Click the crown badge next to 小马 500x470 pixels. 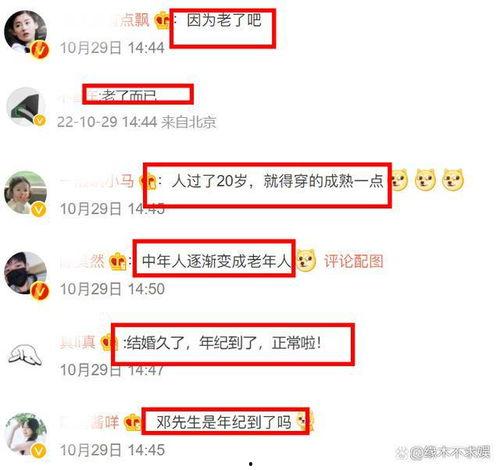point(149,182)
